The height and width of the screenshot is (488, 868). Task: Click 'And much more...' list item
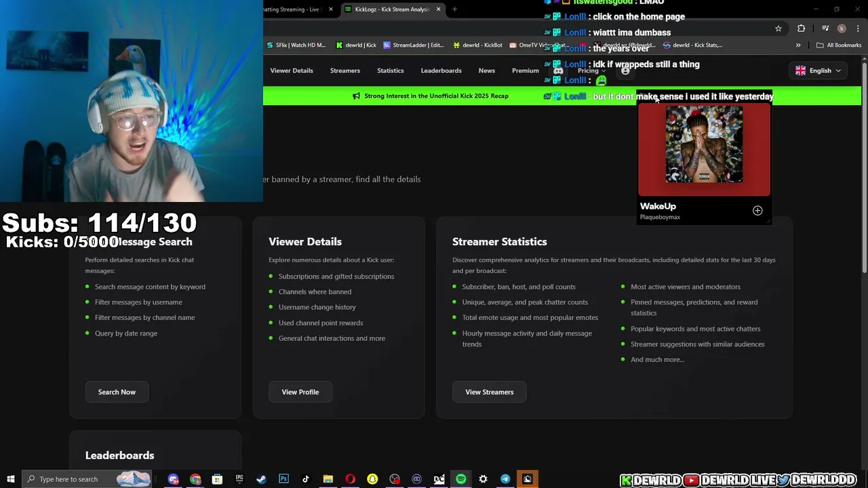(x=657, y=360)
